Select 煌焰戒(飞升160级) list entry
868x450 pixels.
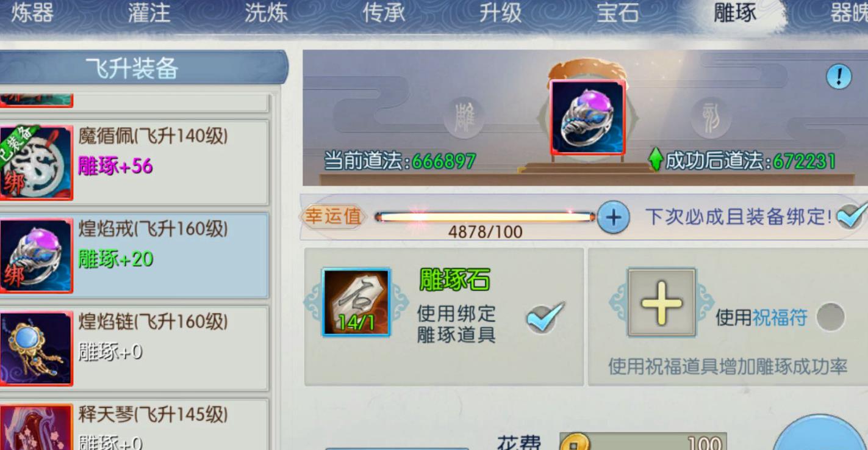point(134,255)
